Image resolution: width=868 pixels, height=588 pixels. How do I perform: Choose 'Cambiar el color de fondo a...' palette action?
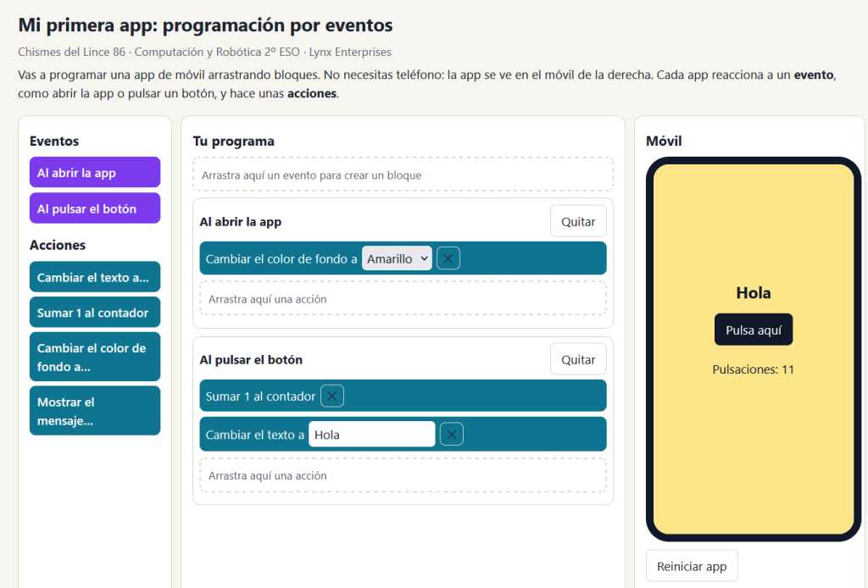(95, 357)
